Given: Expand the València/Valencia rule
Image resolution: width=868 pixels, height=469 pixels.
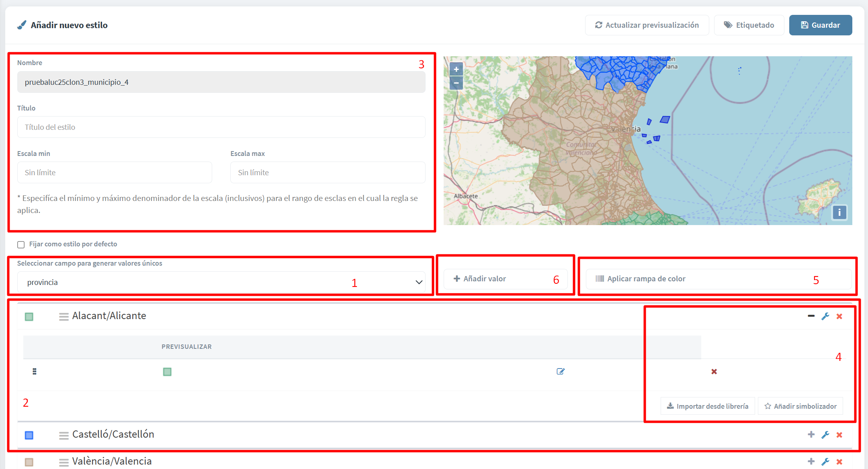Looking at the screenshot, I should (x=811, y=461).
